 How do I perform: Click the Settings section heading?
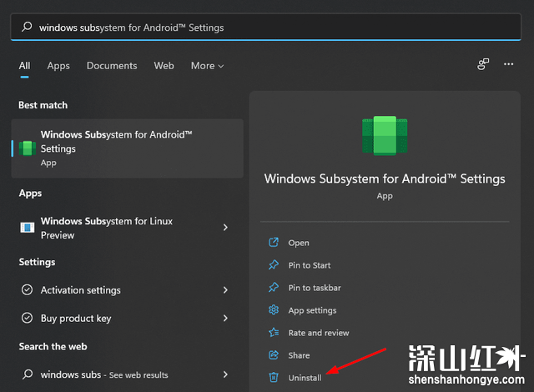37,262
